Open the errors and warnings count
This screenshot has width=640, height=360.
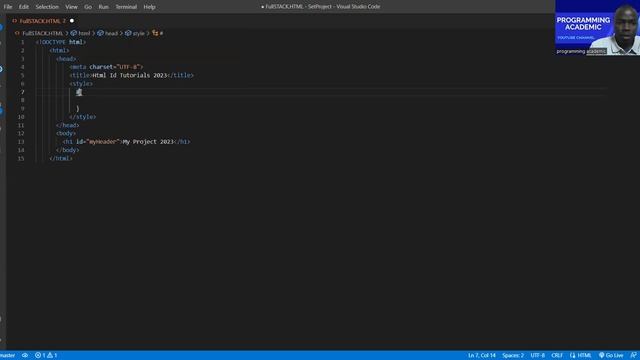coord(46,356)
